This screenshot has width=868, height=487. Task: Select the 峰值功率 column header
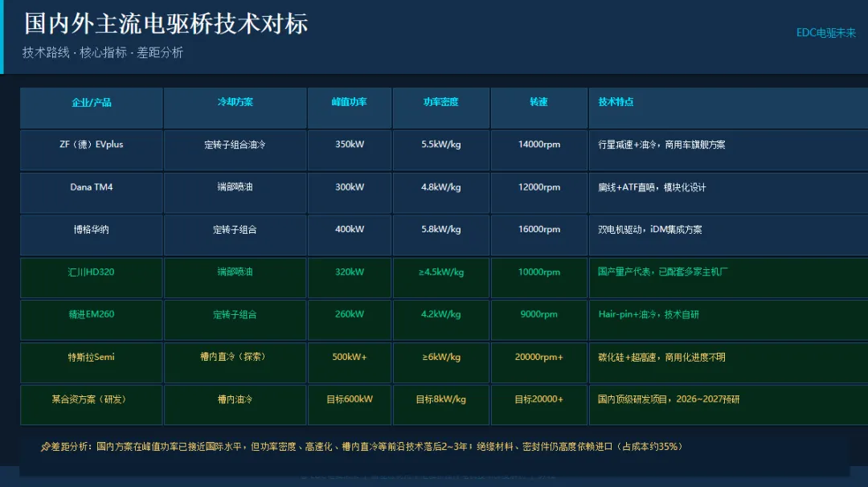pyautogui.click(x=350, y=108)
